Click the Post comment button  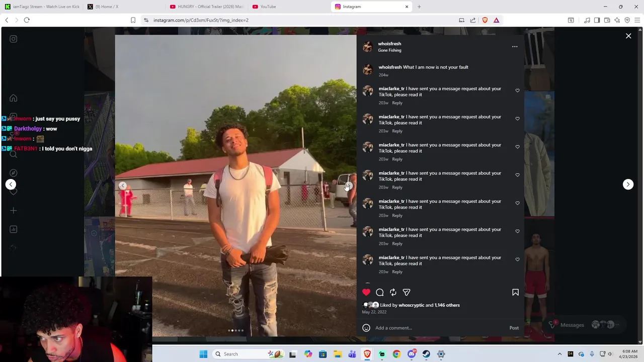click(514, 328)
